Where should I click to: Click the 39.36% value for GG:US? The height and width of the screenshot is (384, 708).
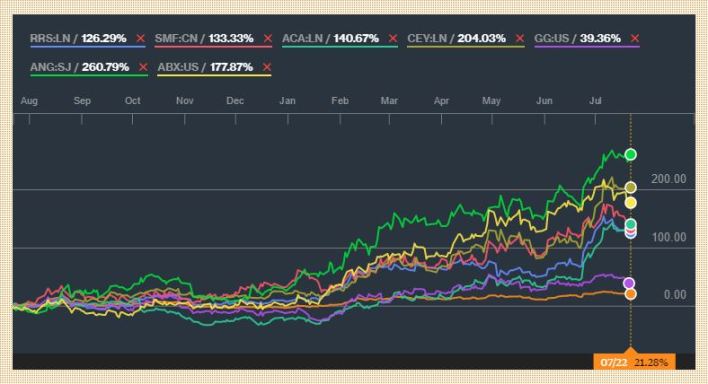[600, 38]
